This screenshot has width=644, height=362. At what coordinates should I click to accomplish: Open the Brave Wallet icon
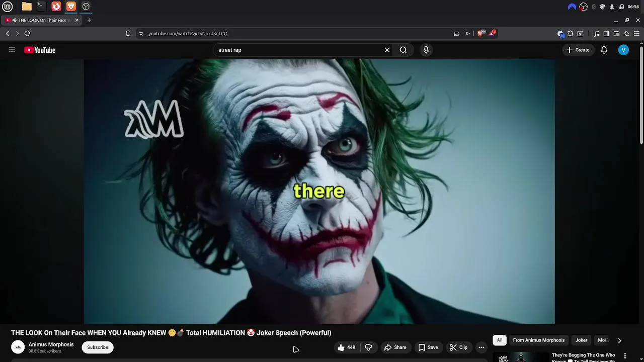[x=616, y=34]
